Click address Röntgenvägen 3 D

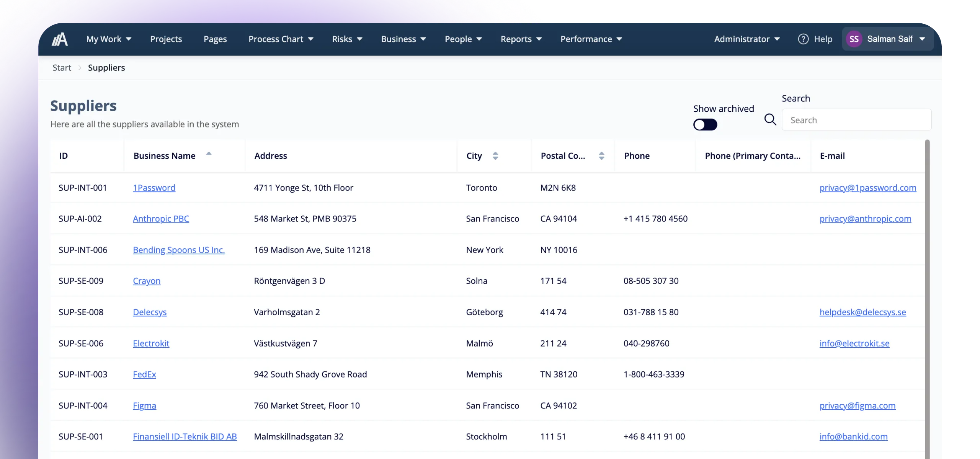pos(289,281)
